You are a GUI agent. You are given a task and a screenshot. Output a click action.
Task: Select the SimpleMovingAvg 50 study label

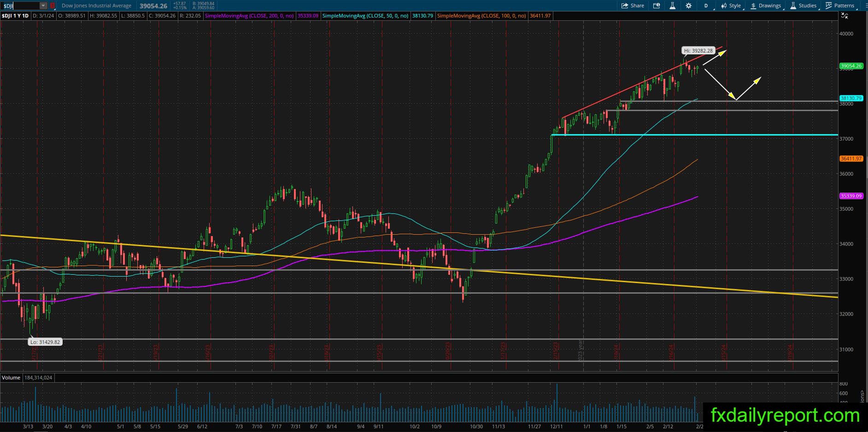[x=365, y=16]
